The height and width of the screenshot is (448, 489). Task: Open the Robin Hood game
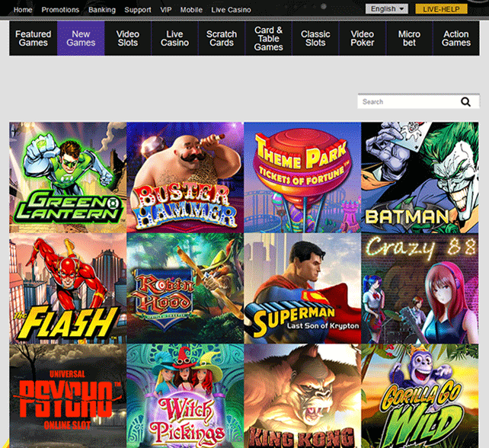(x=185, y=288)
